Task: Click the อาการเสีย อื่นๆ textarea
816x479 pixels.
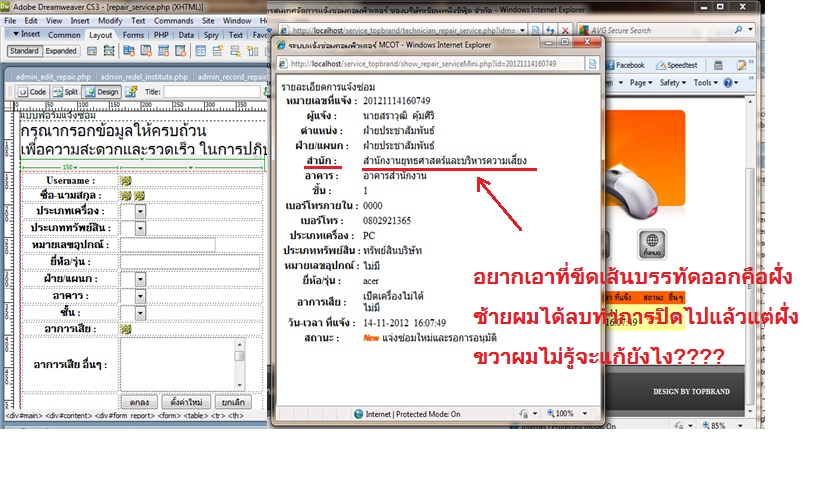Action: tap(182, 364)
